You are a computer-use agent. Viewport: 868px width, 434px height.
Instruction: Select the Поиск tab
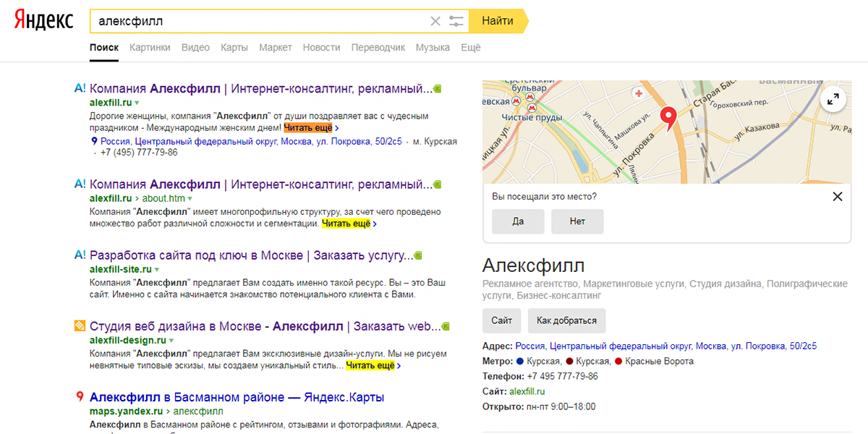click(104, 48)
